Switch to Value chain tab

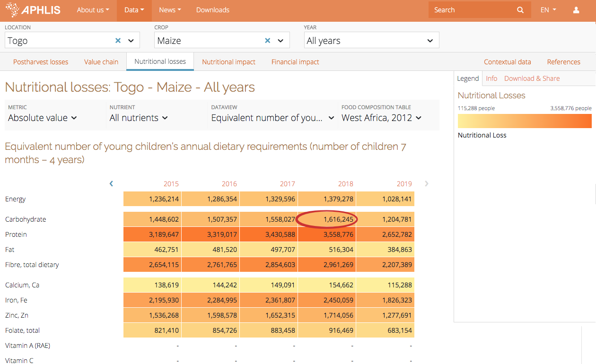(101, 62)
